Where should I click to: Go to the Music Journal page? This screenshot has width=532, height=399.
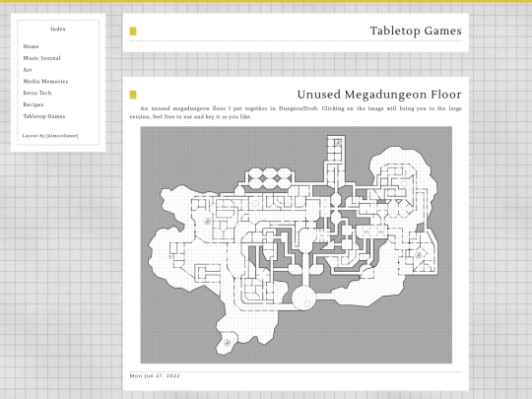pos(41,58)
